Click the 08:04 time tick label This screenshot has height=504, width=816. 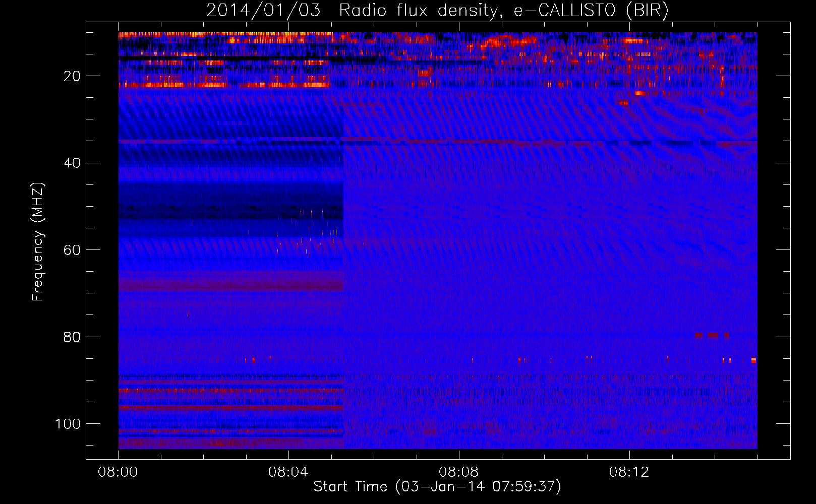click(288, 472)
